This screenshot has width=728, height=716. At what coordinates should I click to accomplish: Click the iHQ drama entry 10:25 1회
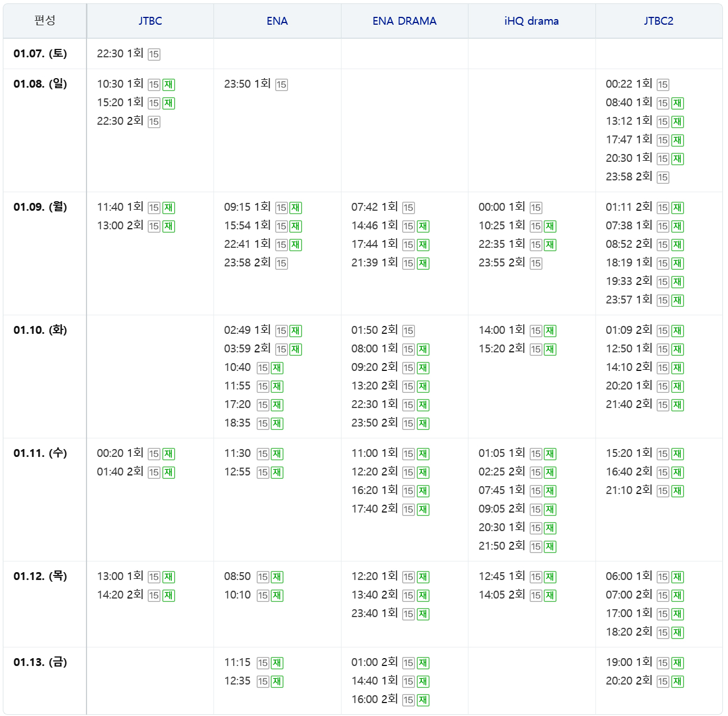[x=502, y=225]
